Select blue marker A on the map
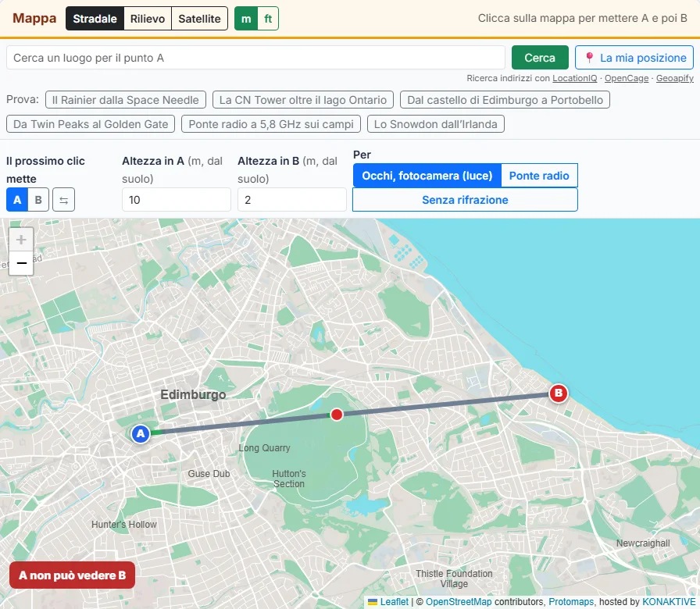The height and width of the screenshot is (609, 700). tap(141, 433)
